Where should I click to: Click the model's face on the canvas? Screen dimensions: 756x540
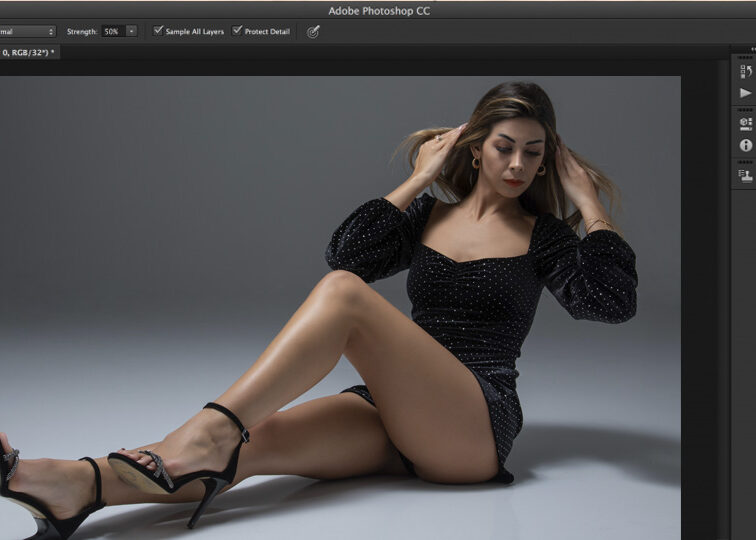[513, 153]
